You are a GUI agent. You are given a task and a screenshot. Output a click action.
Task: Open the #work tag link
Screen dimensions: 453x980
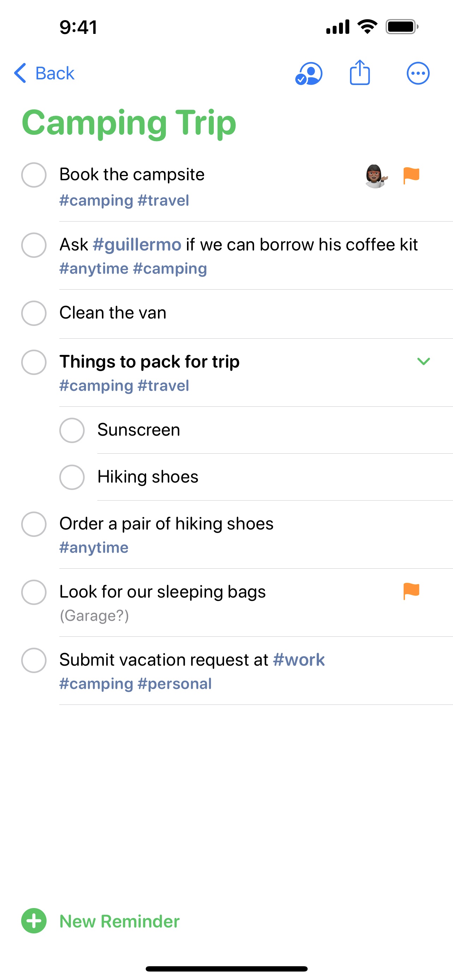pyautogui.click(x=298, y=660)
